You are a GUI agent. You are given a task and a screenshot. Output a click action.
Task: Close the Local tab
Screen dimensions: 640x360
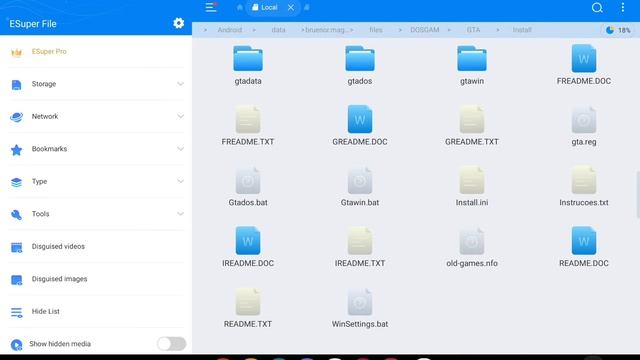click(x=291, y=7)
